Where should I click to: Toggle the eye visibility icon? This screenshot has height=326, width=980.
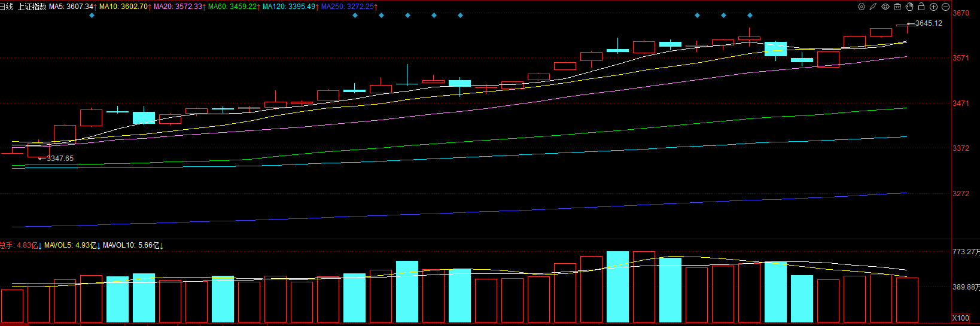[x=885, y=7]
